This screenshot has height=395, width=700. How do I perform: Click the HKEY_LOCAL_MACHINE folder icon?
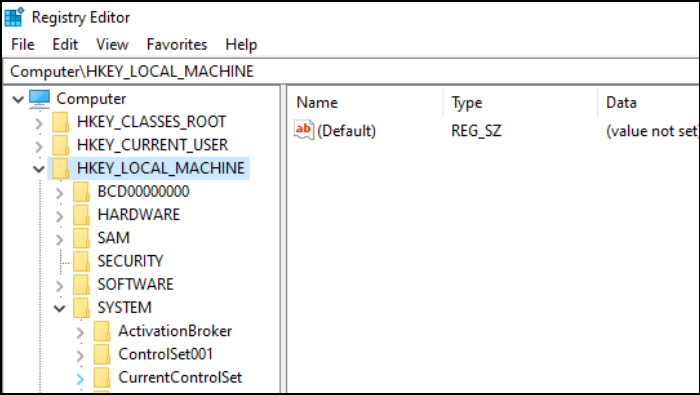(x=61, y=168)
